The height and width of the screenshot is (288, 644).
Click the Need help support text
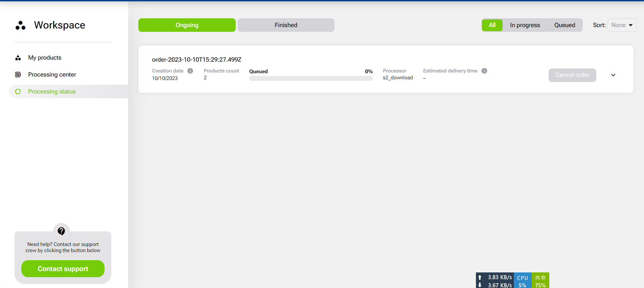(63, 247)
